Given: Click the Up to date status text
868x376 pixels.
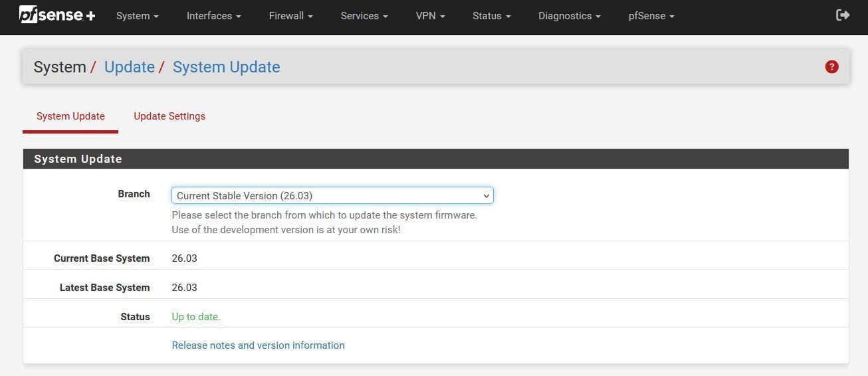Looking at the screenshot, I should [x=196, y=317].
